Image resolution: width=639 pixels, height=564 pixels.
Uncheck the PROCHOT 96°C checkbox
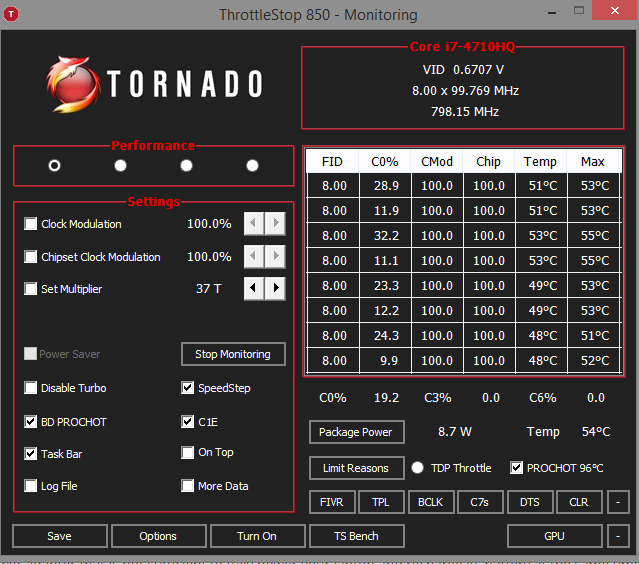(516, 467)
